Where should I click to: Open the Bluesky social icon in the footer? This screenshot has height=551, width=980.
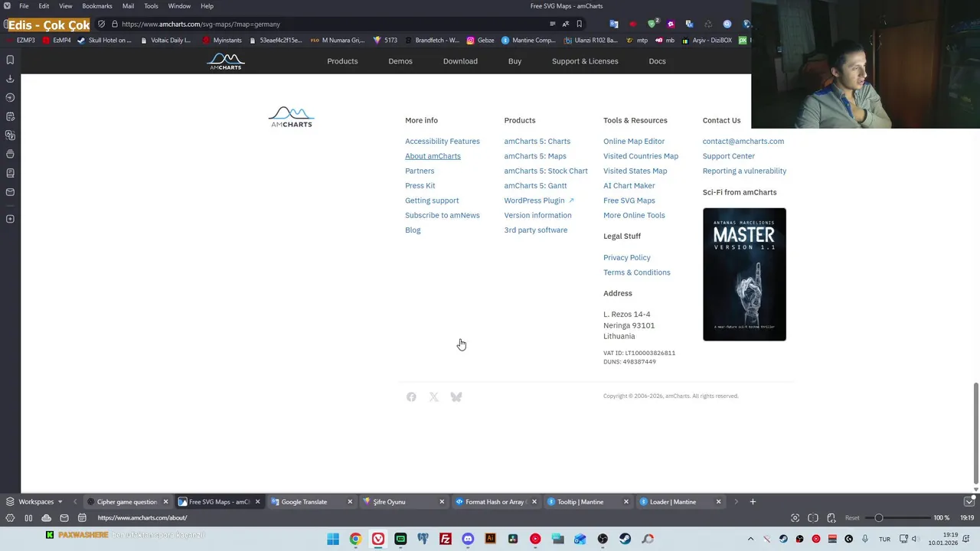pyautogui.click(x=456, y=396)
